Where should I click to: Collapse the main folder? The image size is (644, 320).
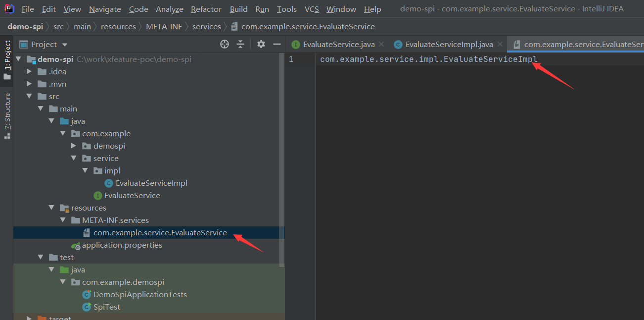tap(41, 109)
